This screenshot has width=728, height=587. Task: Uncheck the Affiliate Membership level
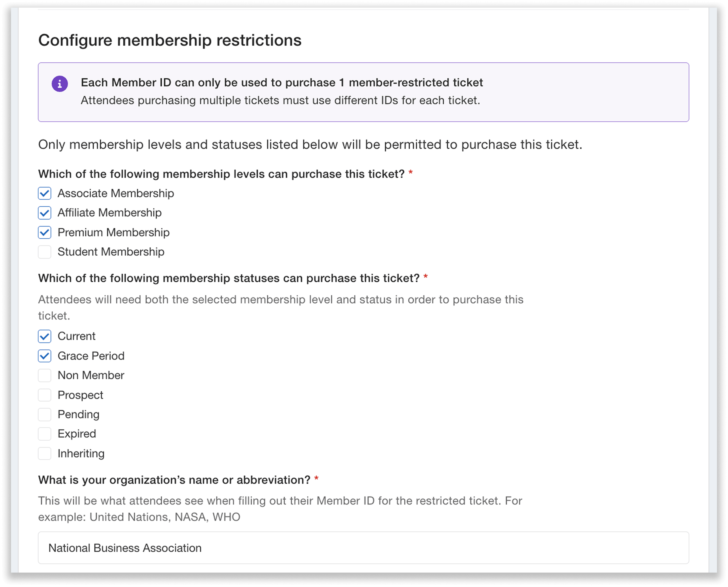click(44, 213)
